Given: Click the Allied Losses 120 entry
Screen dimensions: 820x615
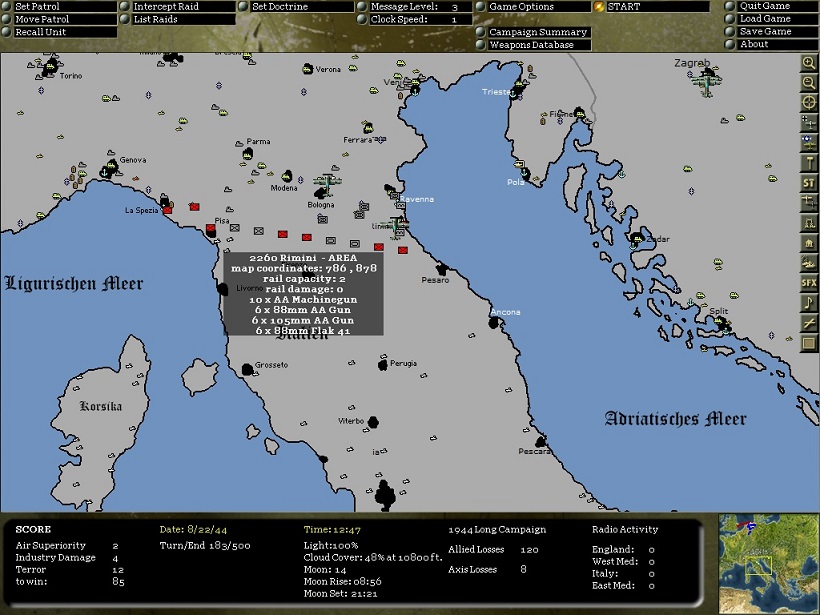Looking at the screenshot, I should [493, 550].
